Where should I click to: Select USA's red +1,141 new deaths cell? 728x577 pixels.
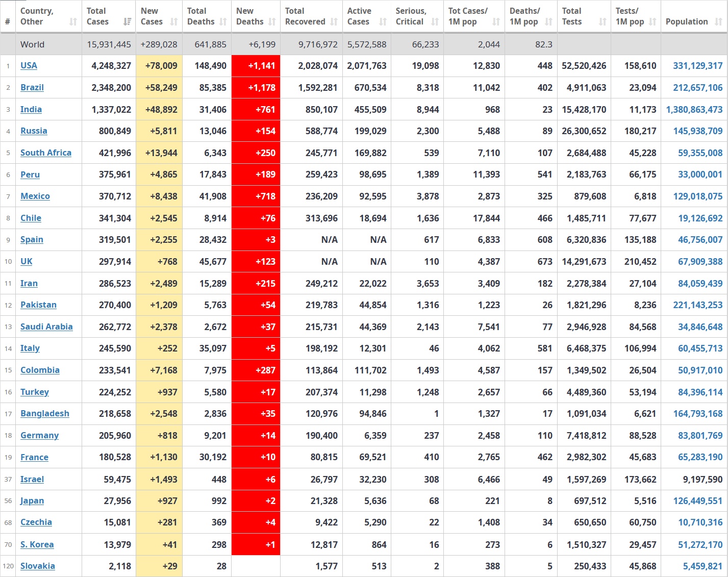click(256, 66)
